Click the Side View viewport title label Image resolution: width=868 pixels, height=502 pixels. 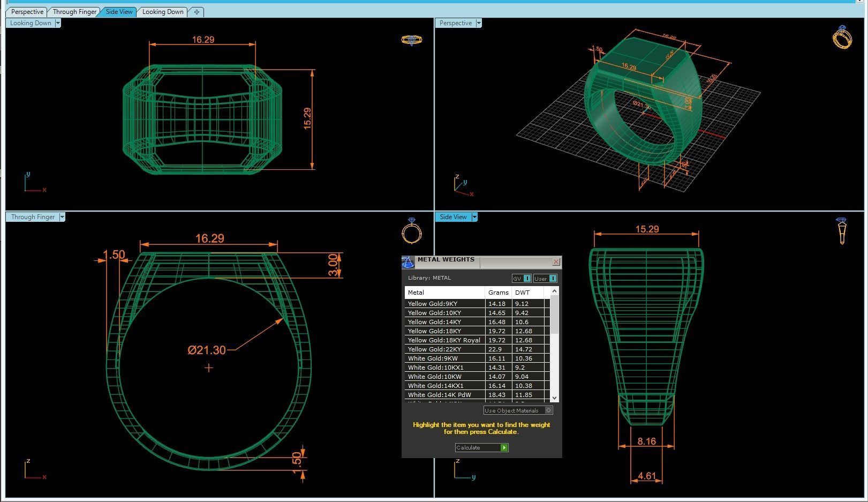453,217
